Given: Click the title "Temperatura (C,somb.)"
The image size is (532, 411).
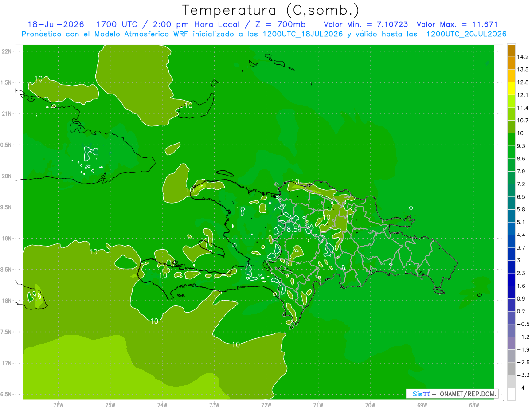Looking at the screenshot, I should point(271,11).
